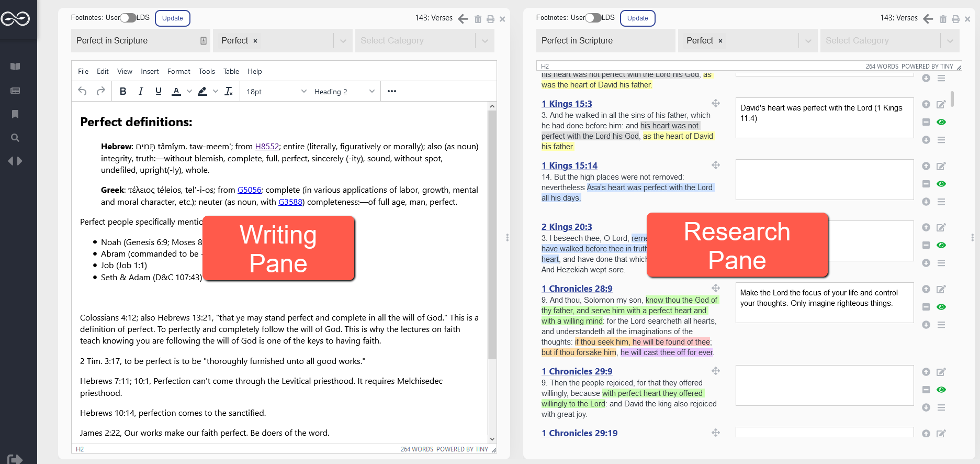The image size is (980, 464).
Task: Click the clear formatting icon
Action: [x=229, y=91]
